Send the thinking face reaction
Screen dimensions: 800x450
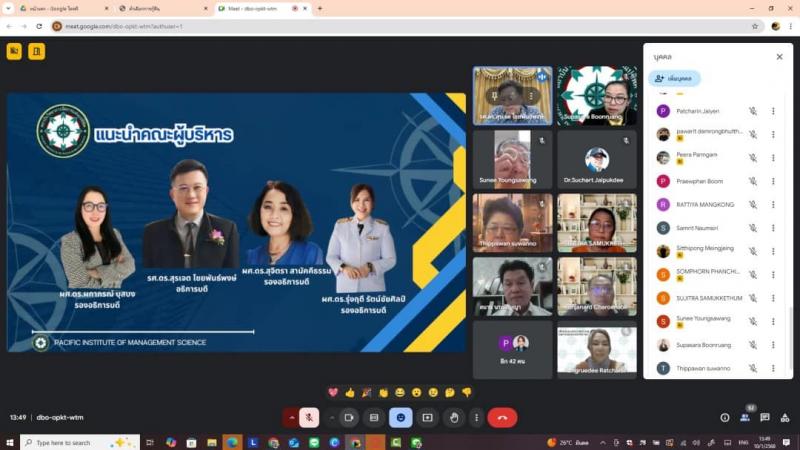[449, 392]
